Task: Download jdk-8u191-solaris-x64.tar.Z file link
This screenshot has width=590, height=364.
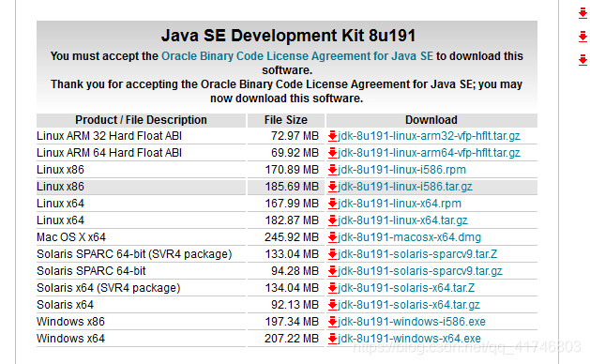Action: (x=406, y=288)
